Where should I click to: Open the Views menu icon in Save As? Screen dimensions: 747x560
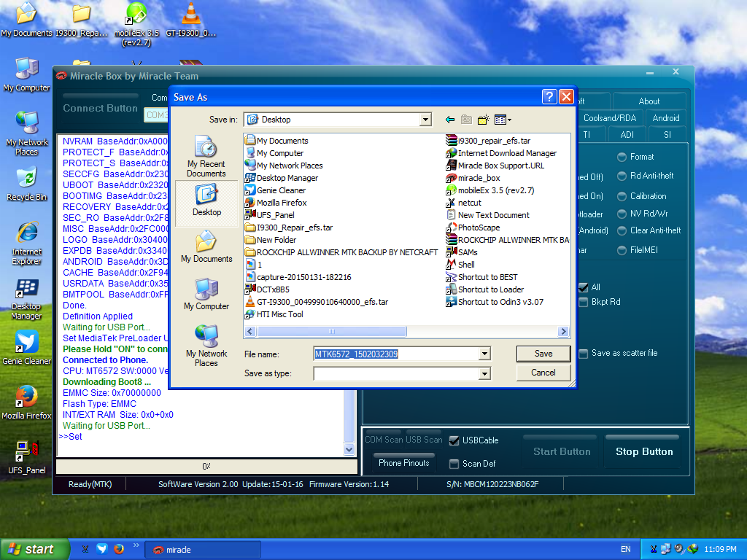(503, 120)
